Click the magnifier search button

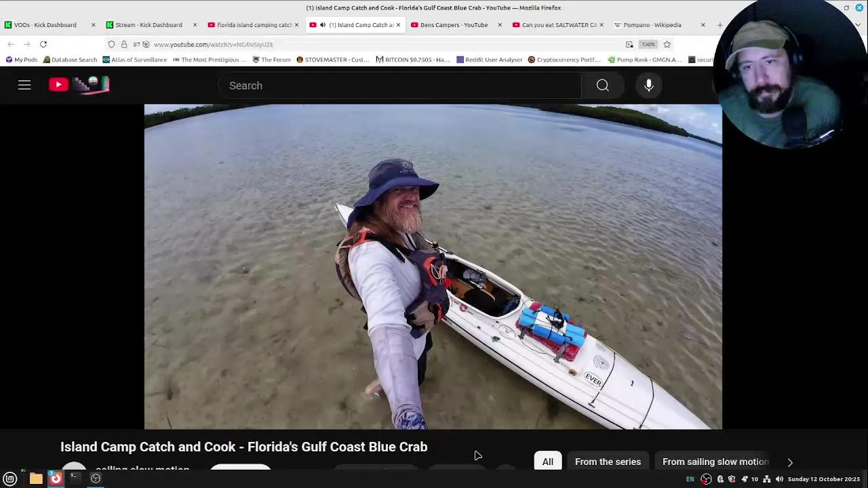tap(602, 85)
